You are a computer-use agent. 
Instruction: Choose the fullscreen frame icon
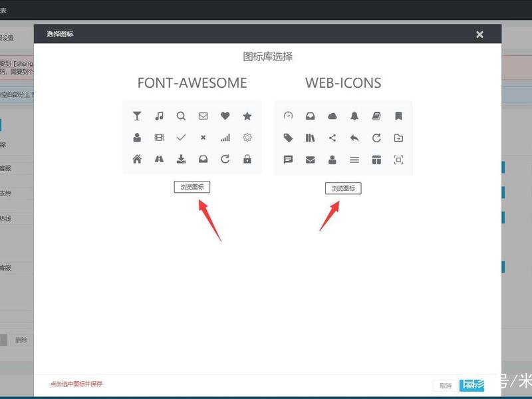click(398, 160)
